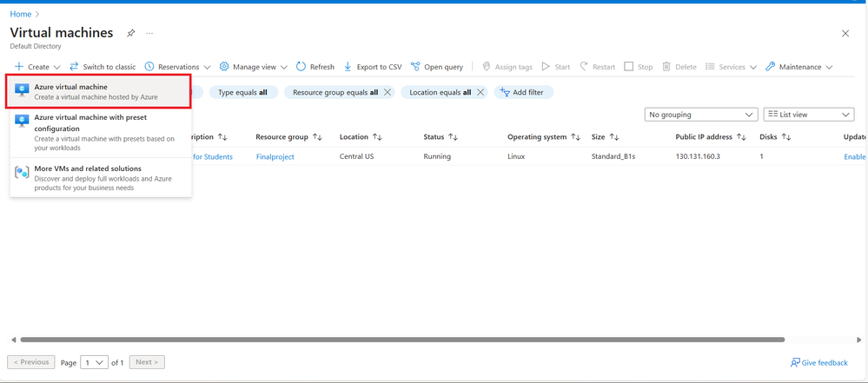Go to Home breadcrumb
This screenshot has height=383, width=868.
(x=21, y=14)
